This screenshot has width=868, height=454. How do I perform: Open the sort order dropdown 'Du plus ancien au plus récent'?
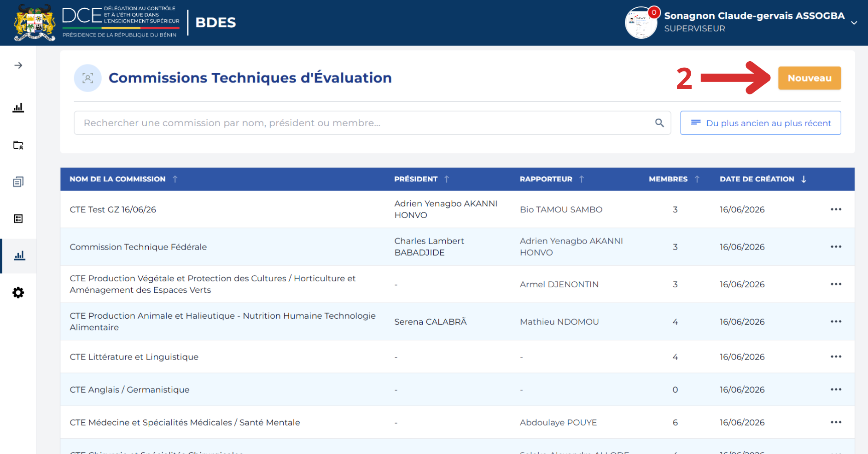[x=761, y=123]
